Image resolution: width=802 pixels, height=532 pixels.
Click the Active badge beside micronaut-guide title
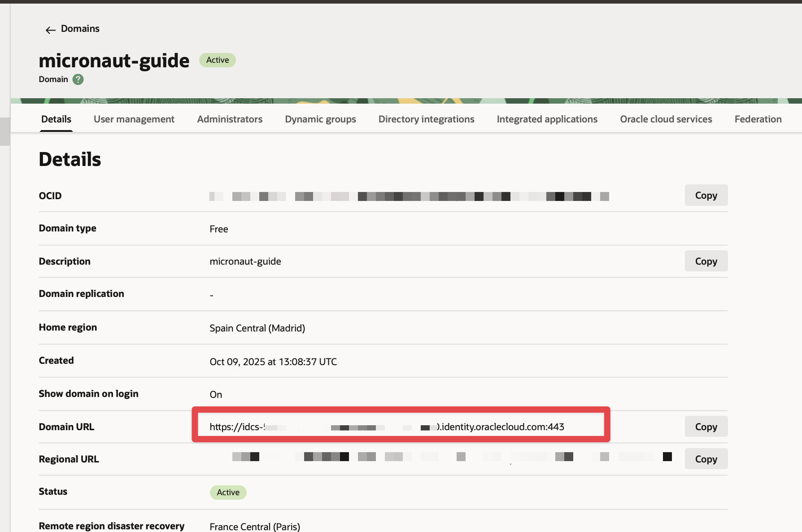tap(218, 60)
